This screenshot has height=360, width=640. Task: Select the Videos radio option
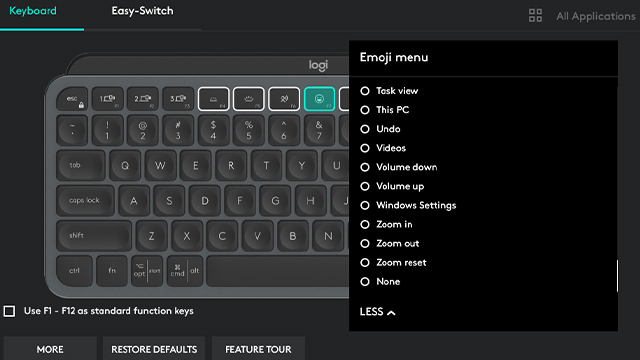(383, 148)
